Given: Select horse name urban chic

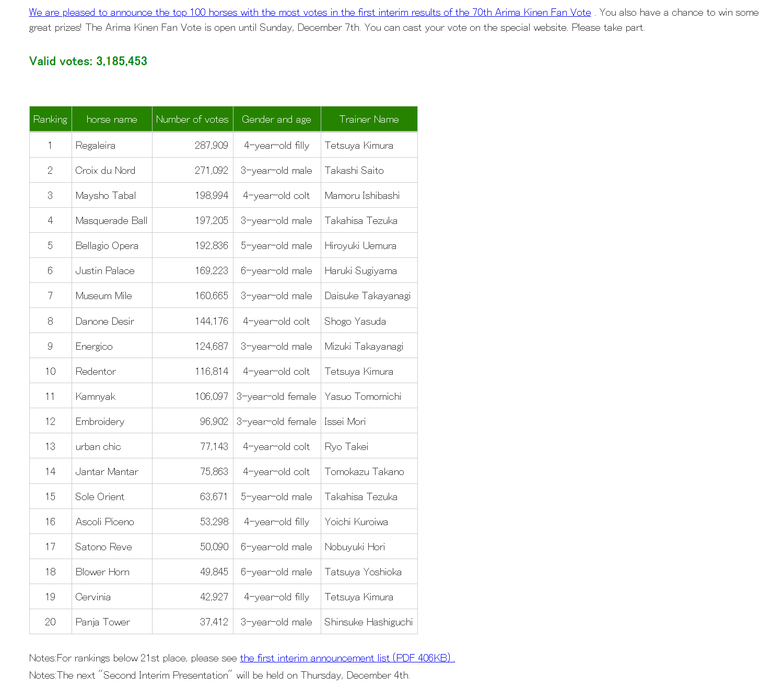Looking at the screenshot, I should pos(98,446).
